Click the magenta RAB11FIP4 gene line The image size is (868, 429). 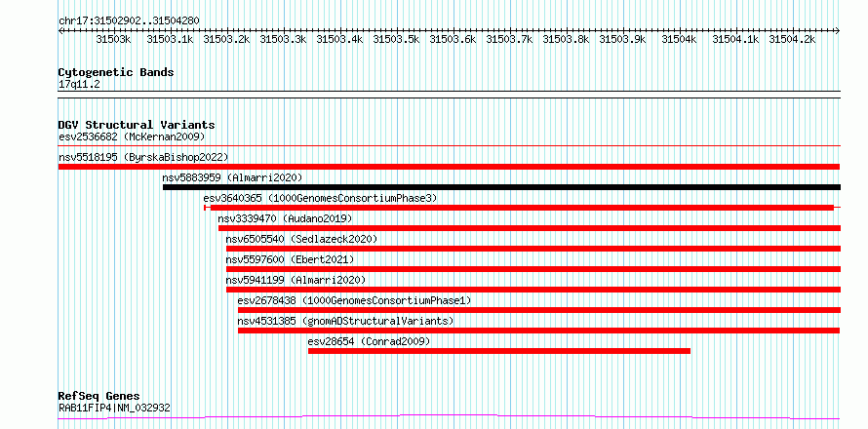coord(449,417)
